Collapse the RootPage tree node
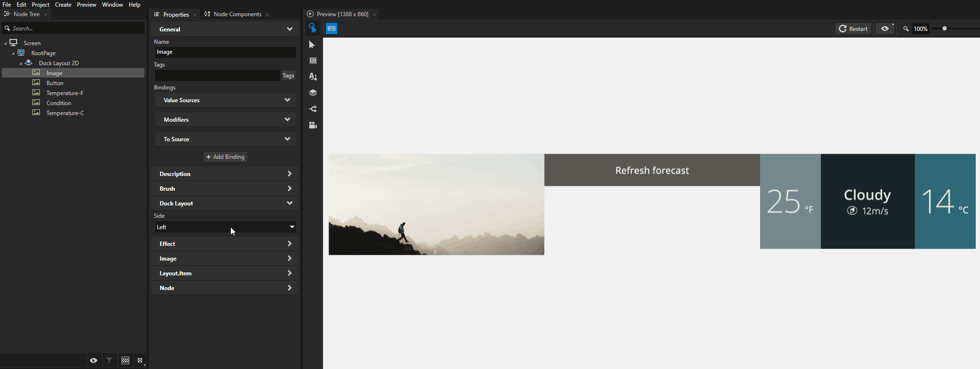This screenshot has width=980, height=369. tap(13, 53)
